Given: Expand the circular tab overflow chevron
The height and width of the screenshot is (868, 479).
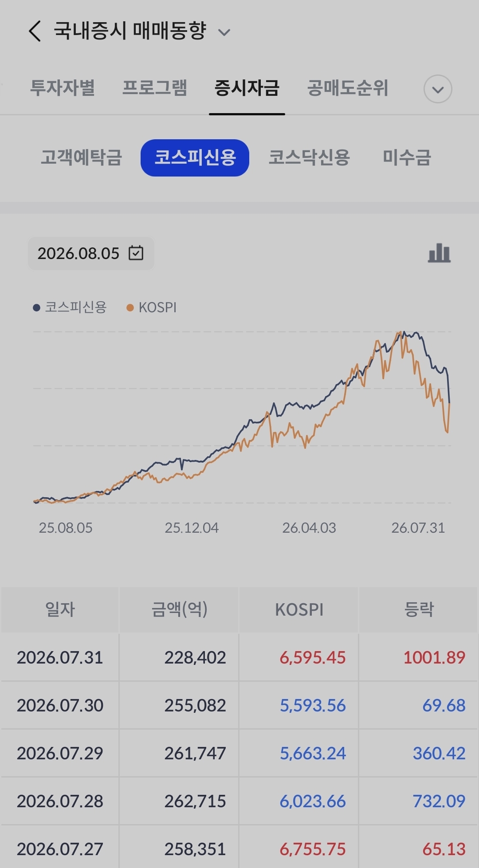Looking at the screenshot, I should [x=438, y=89].
